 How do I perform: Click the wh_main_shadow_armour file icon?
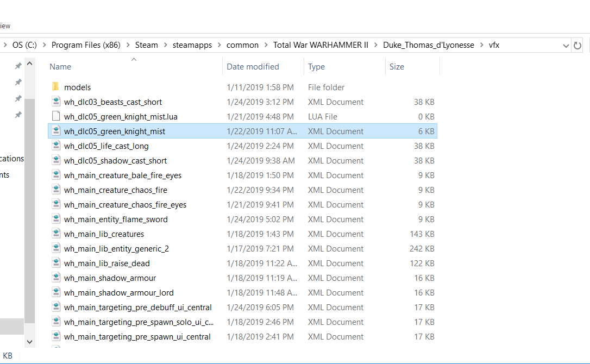[x=56, y=278]
